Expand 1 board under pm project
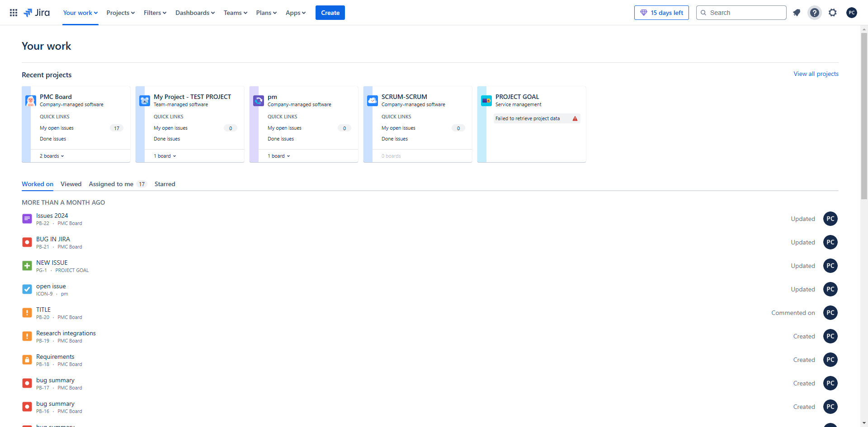Image resolution: width=868 pixels, height=427 pixels. 279,156
